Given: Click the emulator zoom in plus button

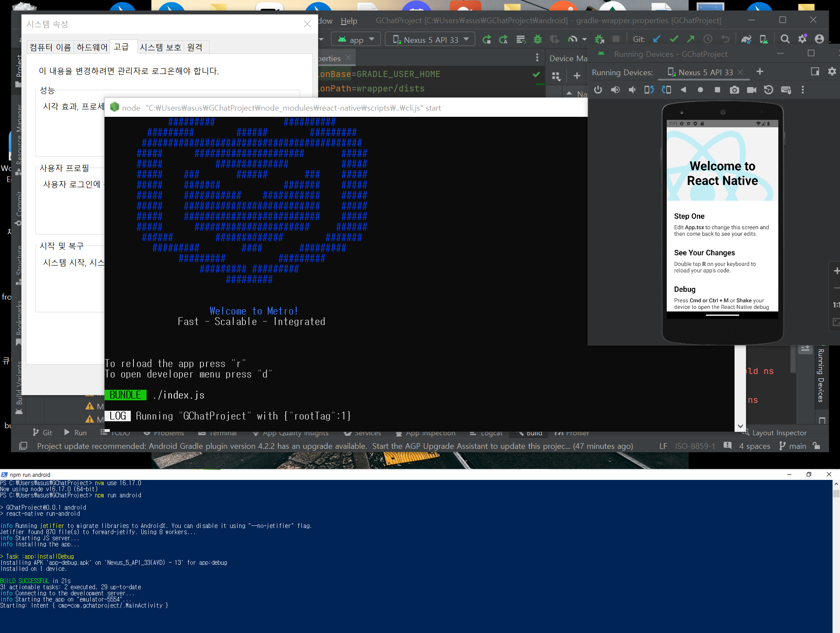Looking at the screenshot, I should 836,271.
